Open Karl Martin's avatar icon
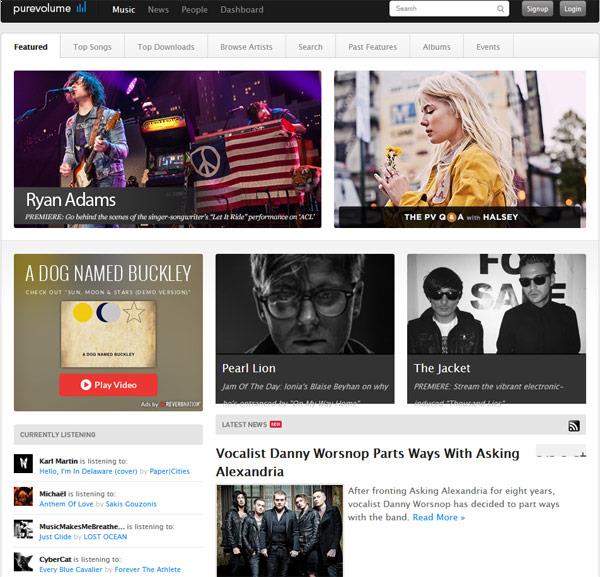Screen dimensions: 600x577 (x=23, y=463)
